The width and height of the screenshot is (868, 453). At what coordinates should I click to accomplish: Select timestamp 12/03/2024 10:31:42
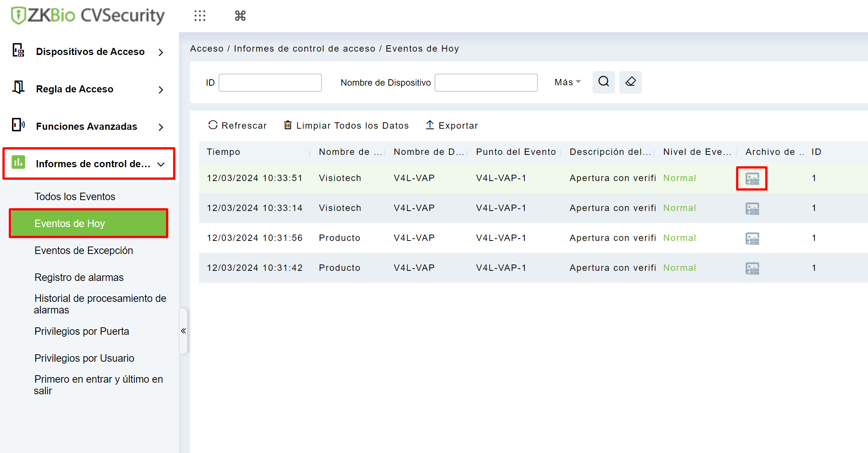click(x=255, y=268)
